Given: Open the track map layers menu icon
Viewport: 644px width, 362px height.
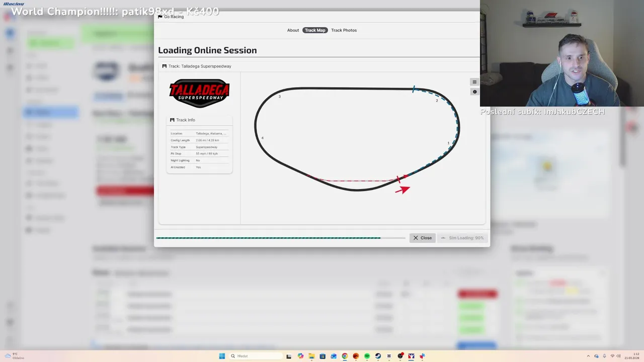Looking at the screenshot, I should 474,82.
